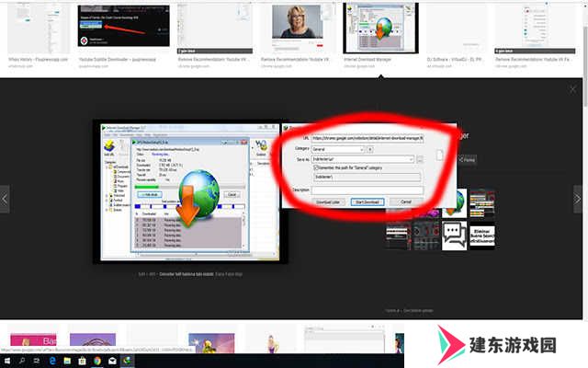This screenshot has height=368, width=588.
Task: Click the Description text field
Action: (367, 190)
